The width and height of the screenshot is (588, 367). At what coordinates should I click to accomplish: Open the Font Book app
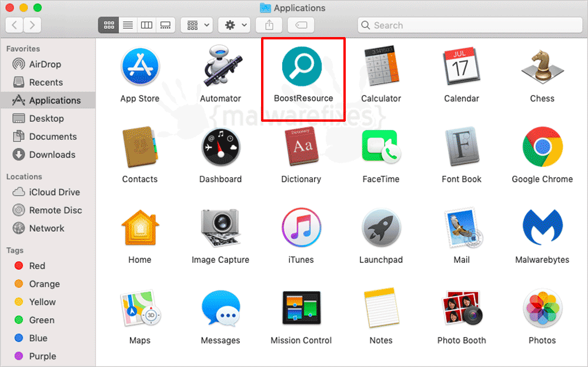click(x=462, y=146)
